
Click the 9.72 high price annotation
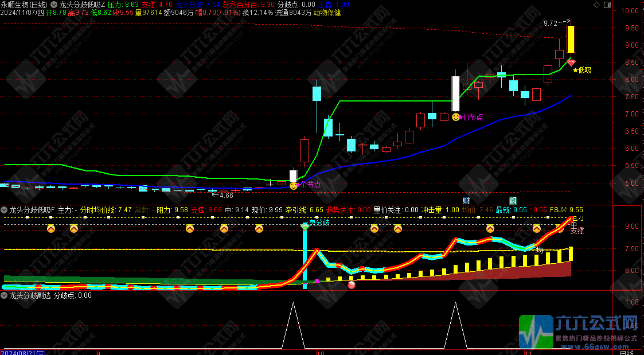point(551,23)
